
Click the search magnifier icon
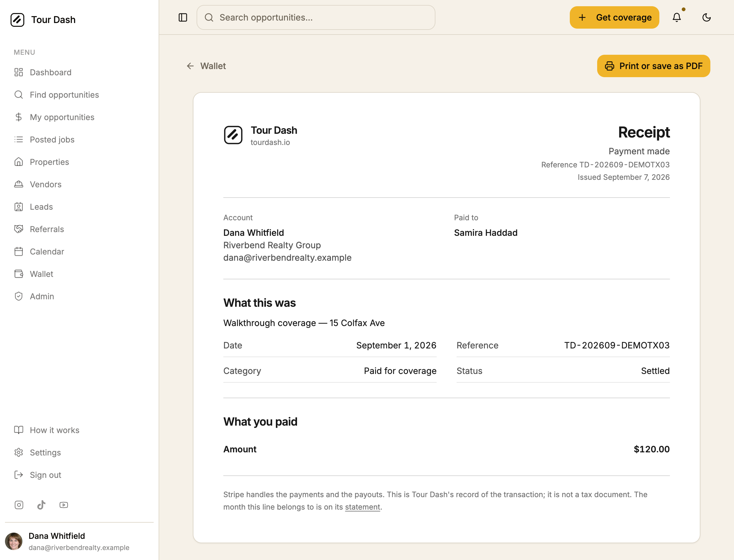click(209, 17)
